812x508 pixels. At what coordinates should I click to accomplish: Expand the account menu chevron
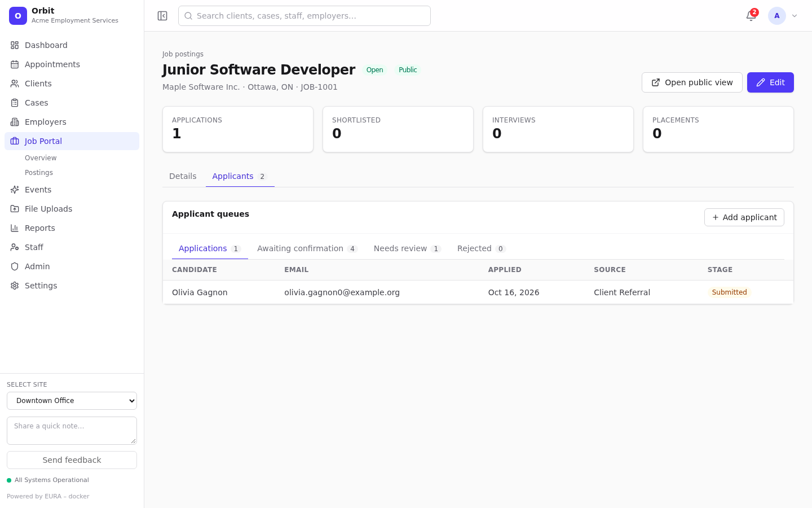coord(795,16)
